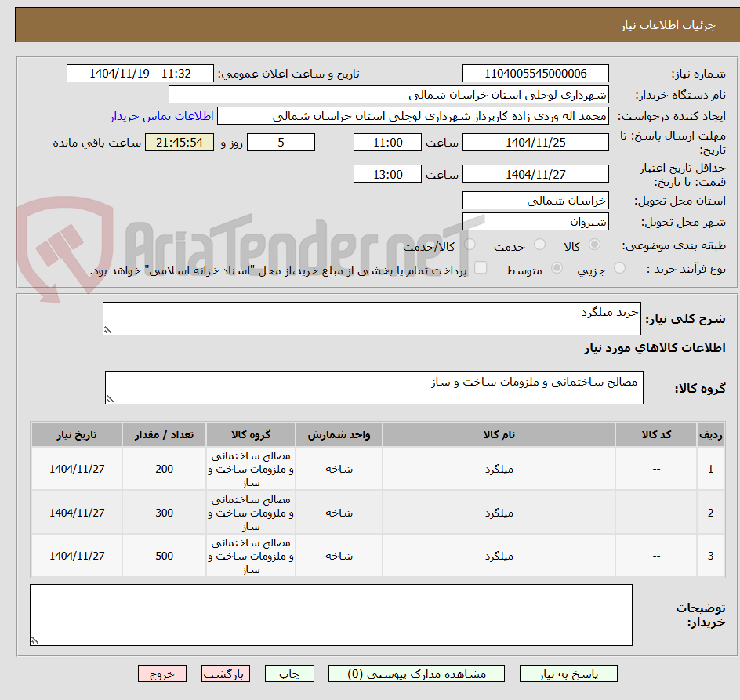Click resize handle of شرح کلی نیاز box
740x700 pixels.
click(107, 330)
